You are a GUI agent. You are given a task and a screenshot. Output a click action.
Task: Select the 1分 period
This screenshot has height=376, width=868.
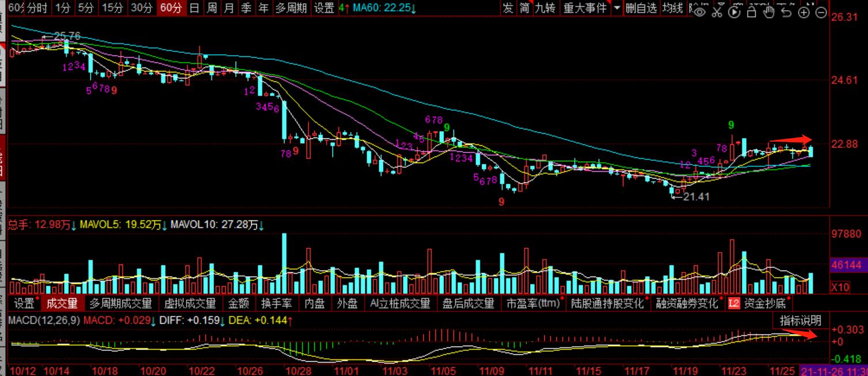click(62, 8)
